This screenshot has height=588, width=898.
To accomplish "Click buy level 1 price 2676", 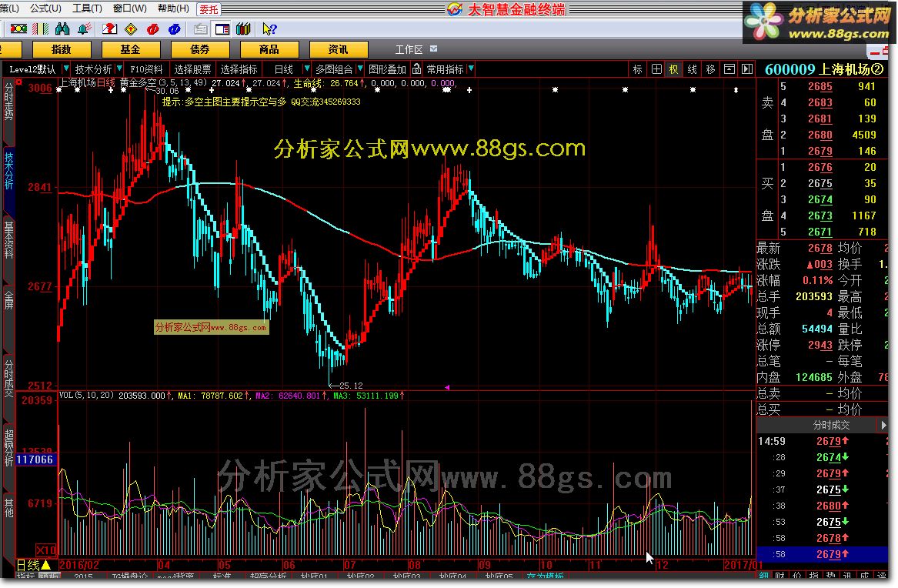I will coord(820,167).
